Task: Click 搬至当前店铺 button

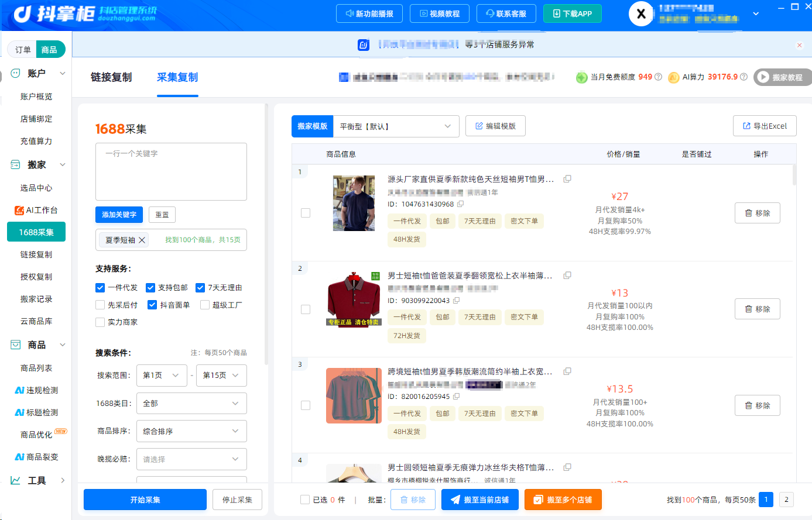Action: [x=480, y=500]
